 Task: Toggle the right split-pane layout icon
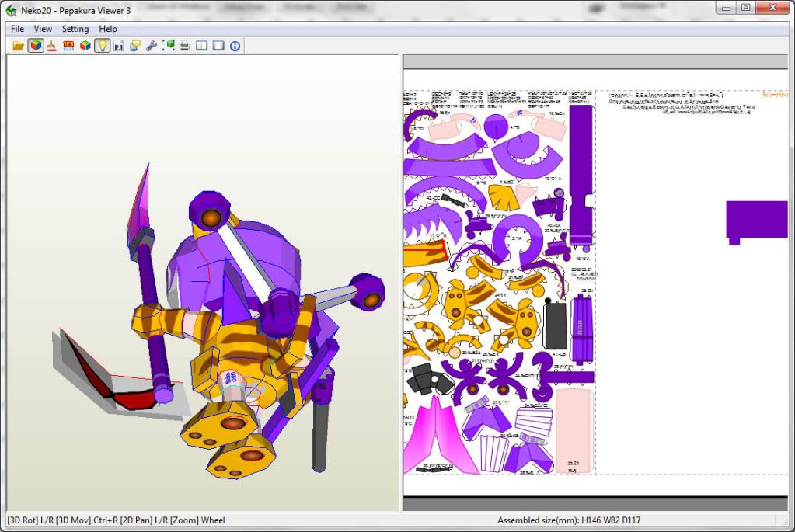(218, 46)
